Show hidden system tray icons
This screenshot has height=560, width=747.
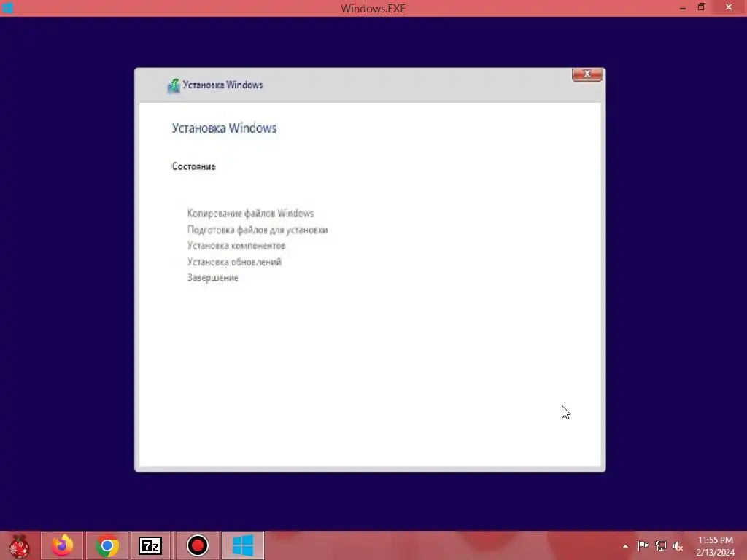pyautogui.click(x=625, y=546)
